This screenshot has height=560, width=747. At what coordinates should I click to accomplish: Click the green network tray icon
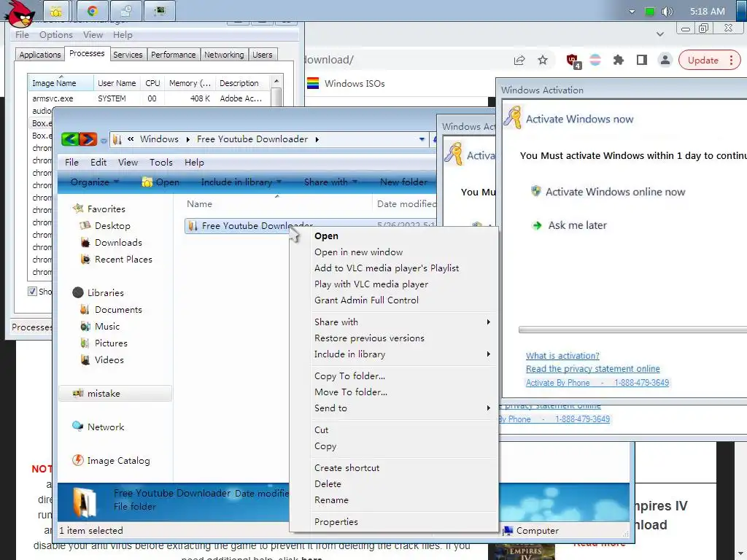(649, 12)
